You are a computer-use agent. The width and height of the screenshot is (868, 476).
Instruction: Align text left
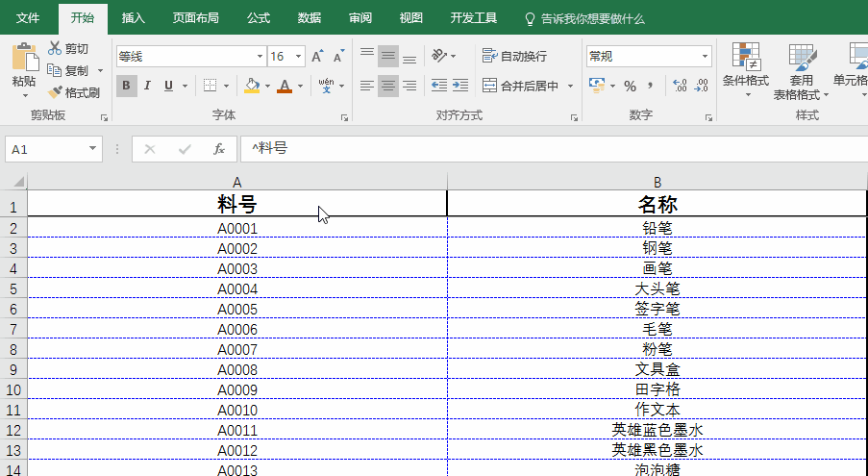[x=367, y=86]
